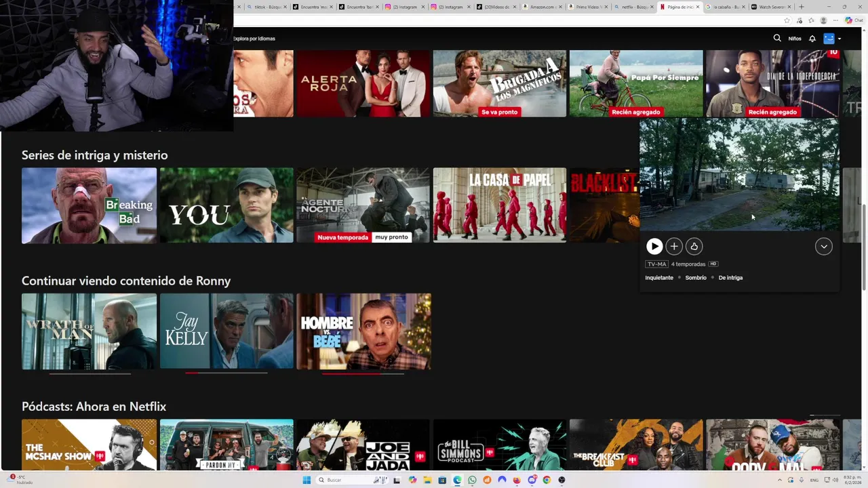Viewport: 868px width, 488px height.
Task: Switch to the Watch Severance tab
Action: 772,7
